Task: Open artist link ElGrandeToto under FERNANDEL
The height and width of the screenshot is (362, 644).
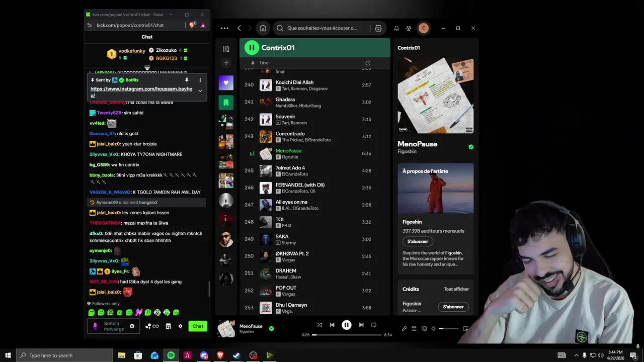Action: click(294, 191)
